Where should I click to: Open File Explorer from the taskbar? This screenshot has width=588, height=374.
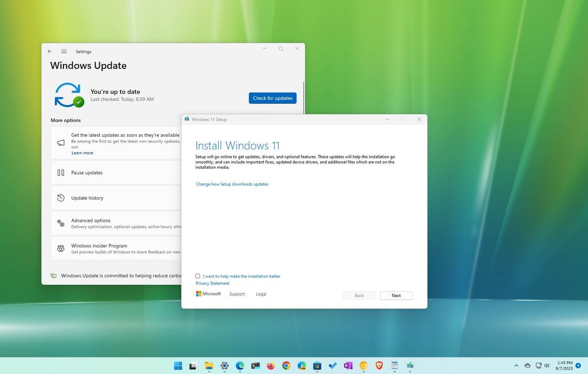pos(209,365)
